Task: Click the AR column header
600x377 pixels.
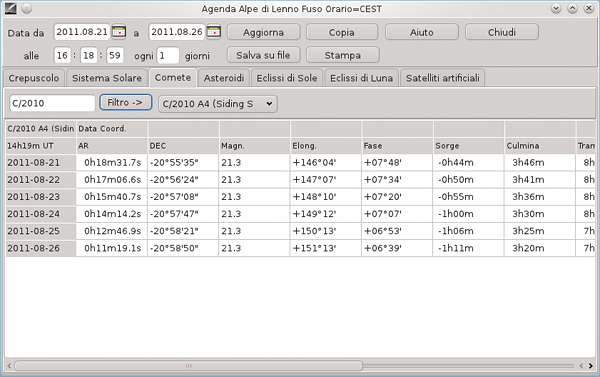Action: coord(112,146)
